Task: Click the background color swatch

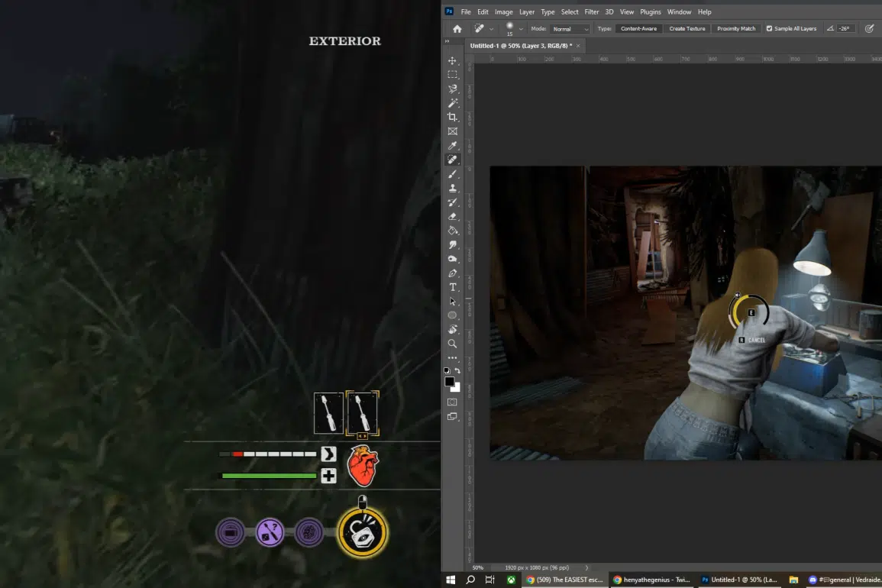Action: pos(457,388)
